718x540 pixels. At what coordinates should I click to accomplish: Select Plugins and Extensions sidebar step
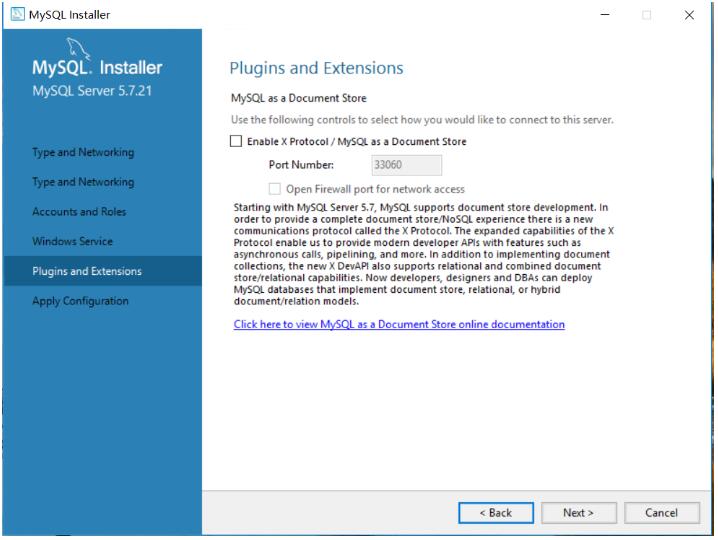(103, 271)
